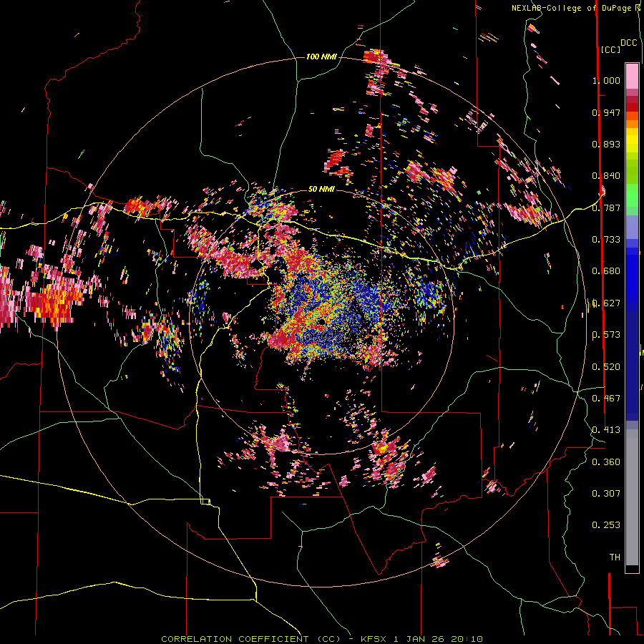Pick the gray segment of the color bar
The height and width of the screenshot is (644, 644).
click(x=632, y=497)
